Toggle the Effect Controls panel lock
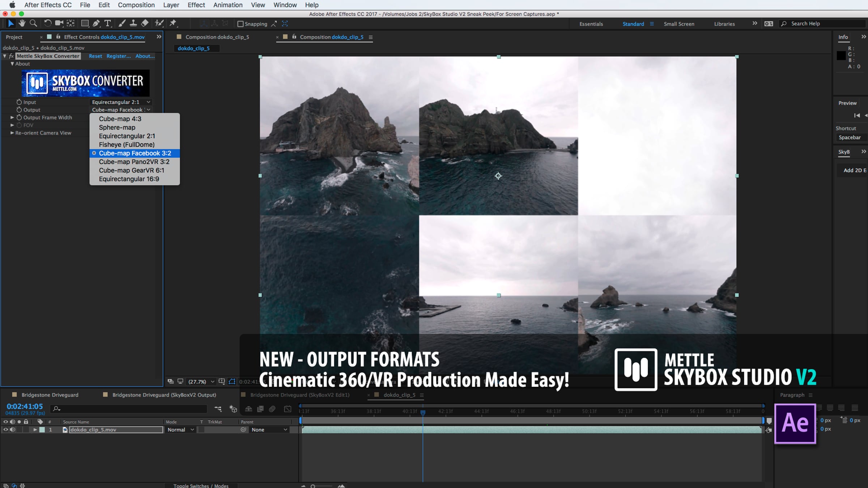868x488 pixels. [x=58, y=37]
